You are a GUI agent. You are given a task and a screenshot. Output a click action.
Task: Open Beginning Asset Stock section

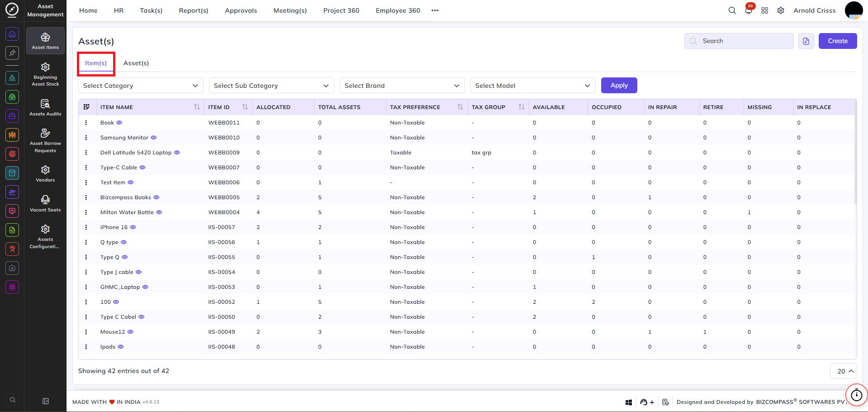45,75
